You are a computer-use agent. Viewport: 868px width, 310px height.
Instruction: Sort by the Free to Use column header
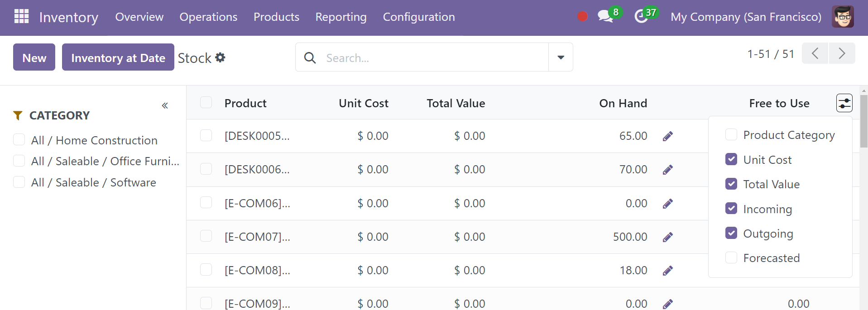click(x=779, y=103)
